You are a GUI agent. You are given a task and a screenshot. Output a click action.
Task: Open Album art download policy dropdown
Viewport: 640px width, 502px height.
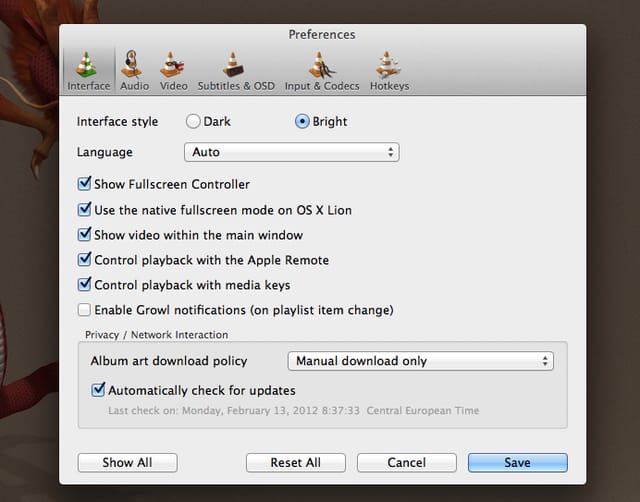420,361
